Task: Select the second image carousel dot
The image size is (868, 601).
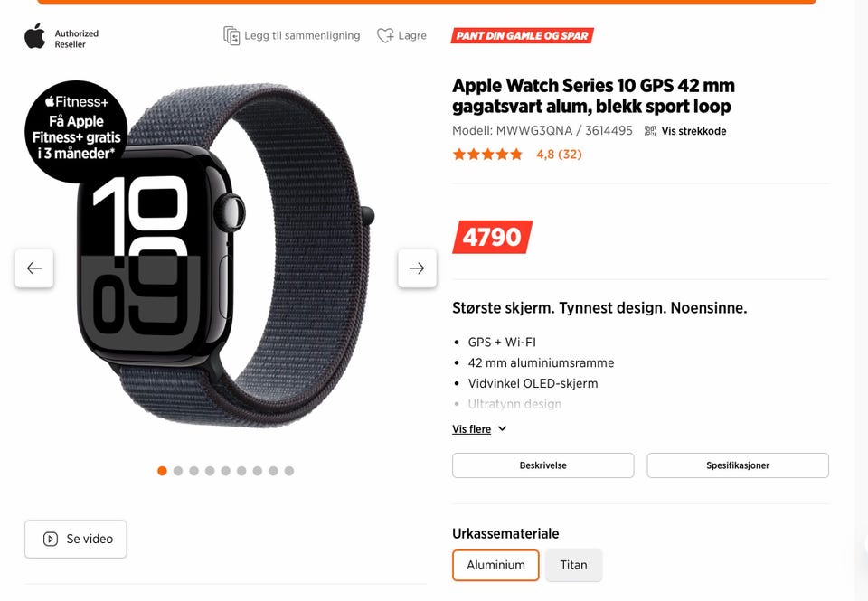Action: [178, 471]
